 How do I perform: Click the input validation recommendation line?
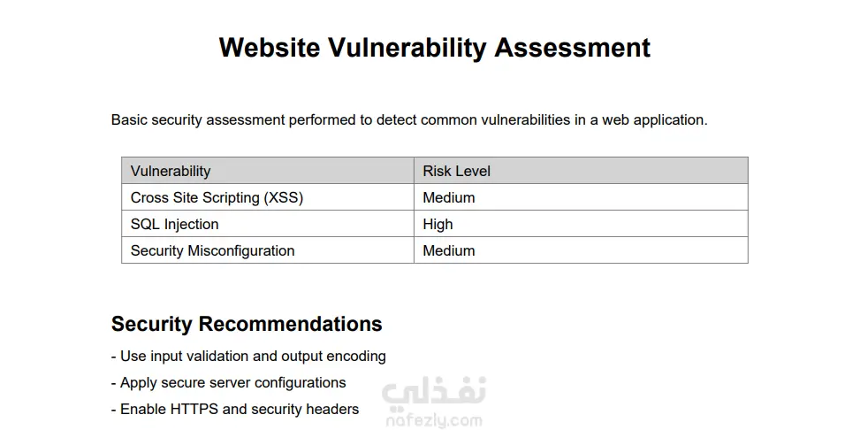point(248,357)
